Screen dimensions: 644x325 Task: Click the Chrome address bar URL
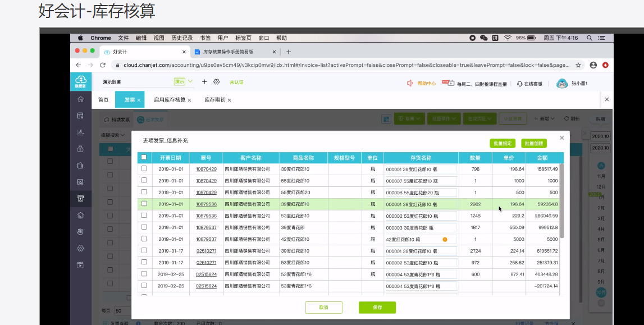pos(346,65)
